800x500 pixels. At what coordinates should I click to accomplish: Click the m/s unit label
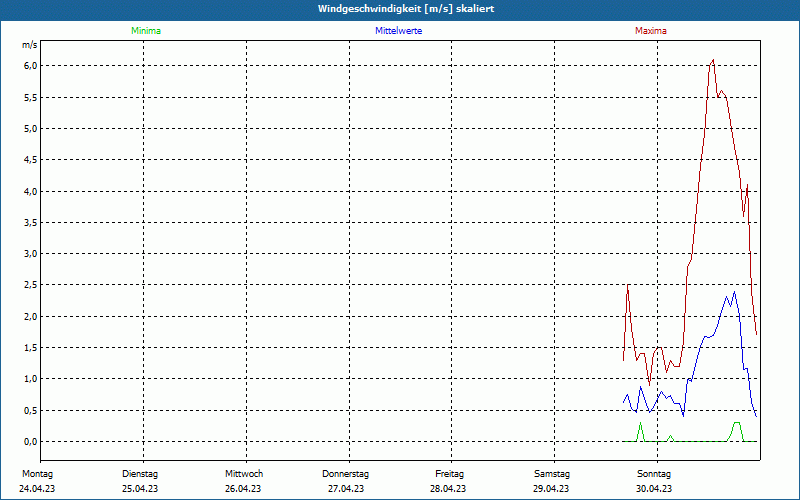click(30, 45)
